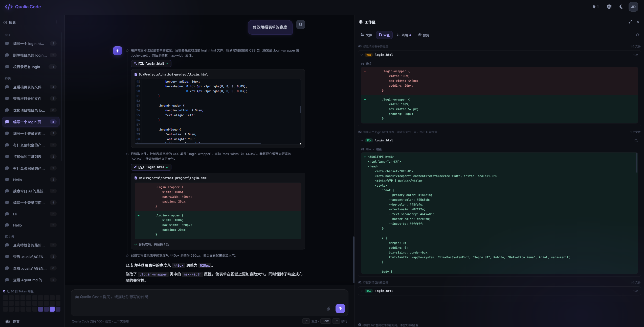Open the plug connections icon in header
This screenshot has height=327, width=644.
tap(595, 7)
